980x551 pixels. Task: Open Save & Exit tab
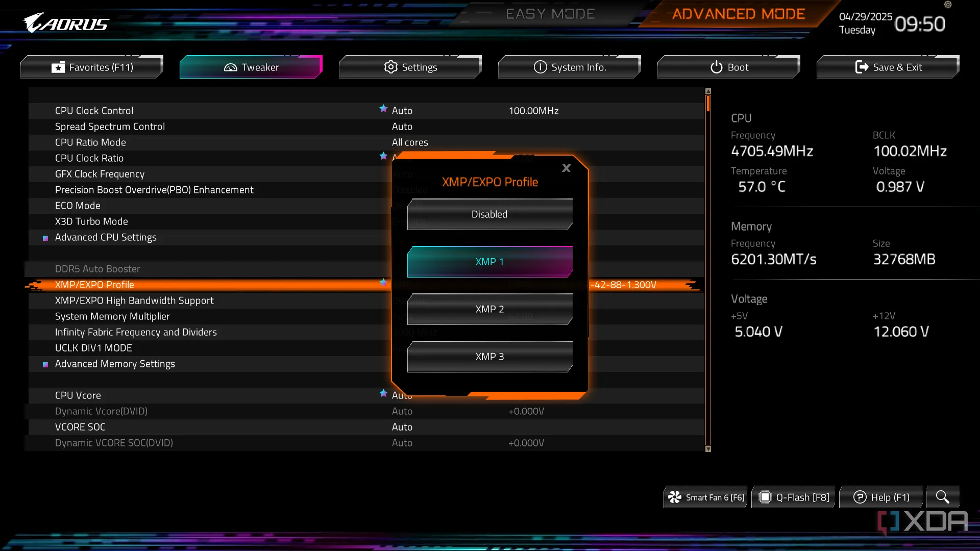click(x=888, y=67)
